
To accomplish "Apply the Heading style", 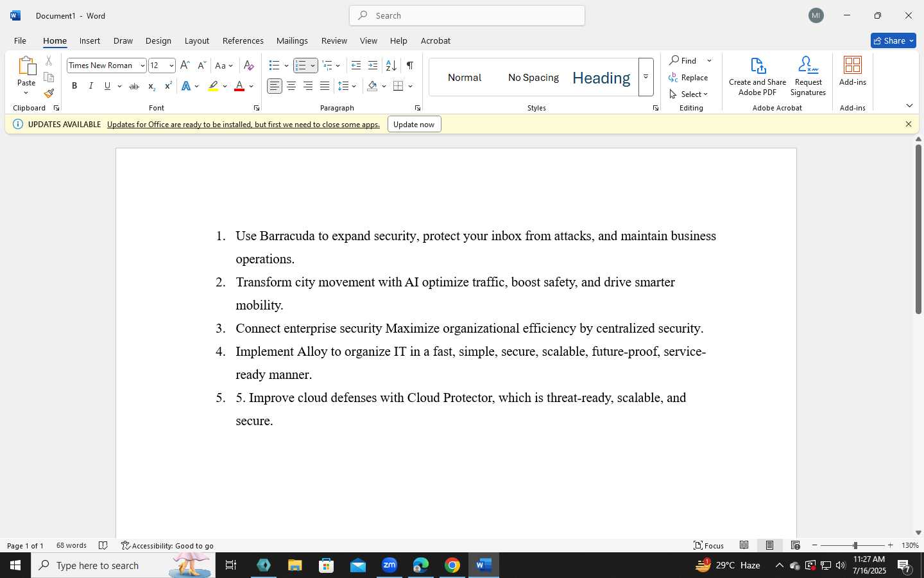I will [601, 78].
